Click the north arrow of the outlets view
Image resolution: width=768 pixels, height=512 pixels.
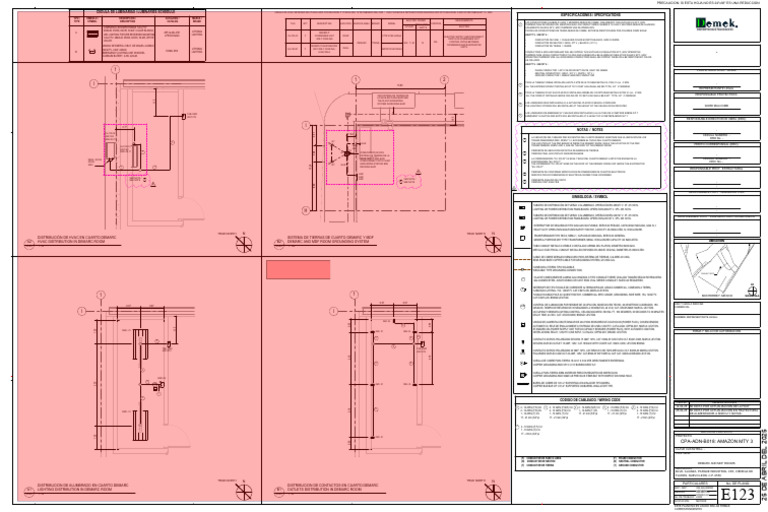[x=493, y=492]
